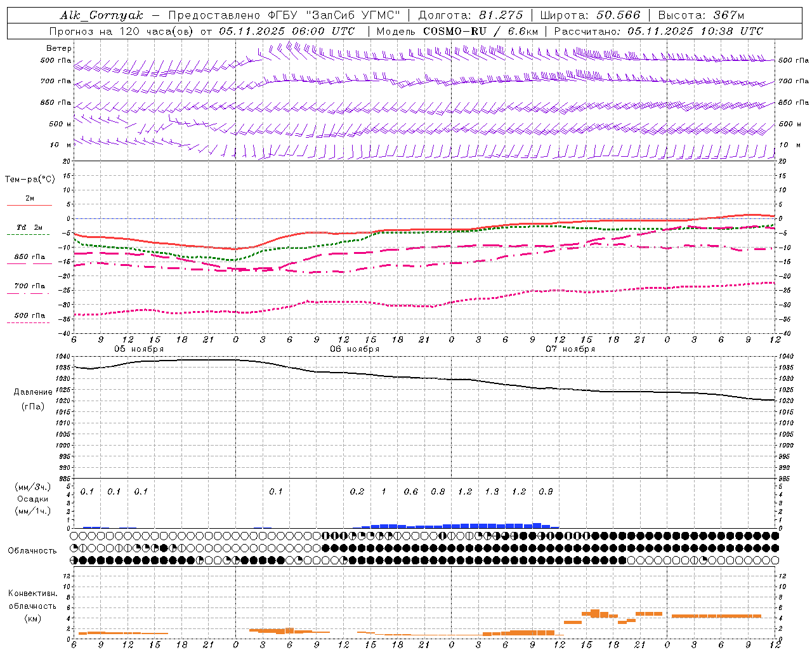
Task: Click the Рассчитано: 05.11.2025 10:38 UTC text
Action: pos(658,31)
